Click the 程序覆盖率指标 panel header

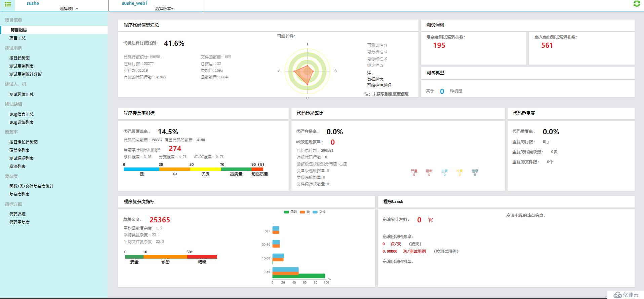(203, 113)
